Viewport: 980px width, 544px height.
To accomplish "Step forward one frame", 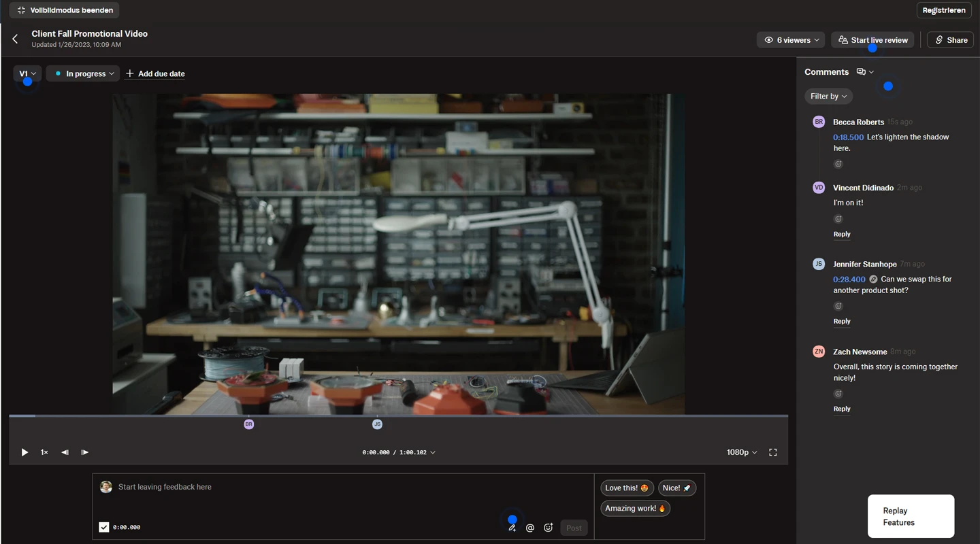I will pyautogui.click(x=85, y=452).
